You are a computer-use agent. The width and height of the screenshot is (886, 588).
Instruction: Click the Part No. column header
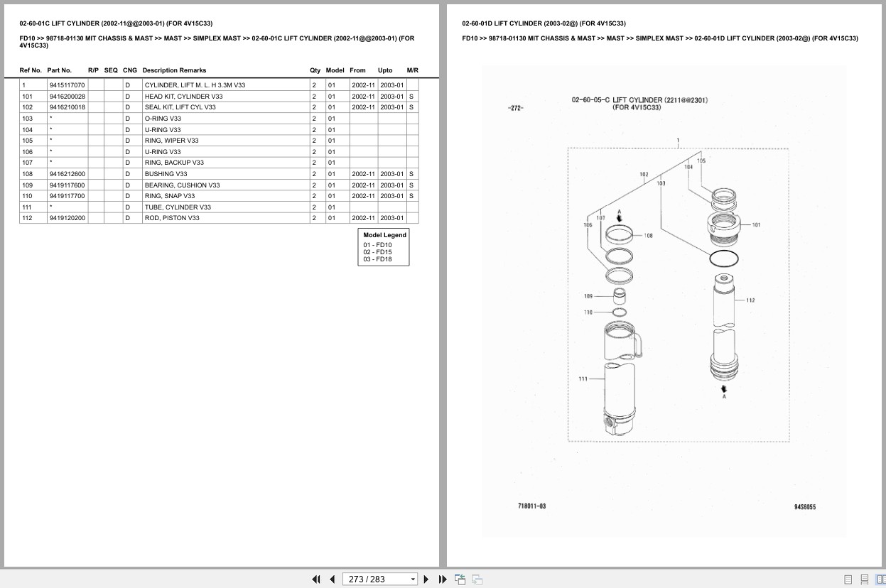60,70
